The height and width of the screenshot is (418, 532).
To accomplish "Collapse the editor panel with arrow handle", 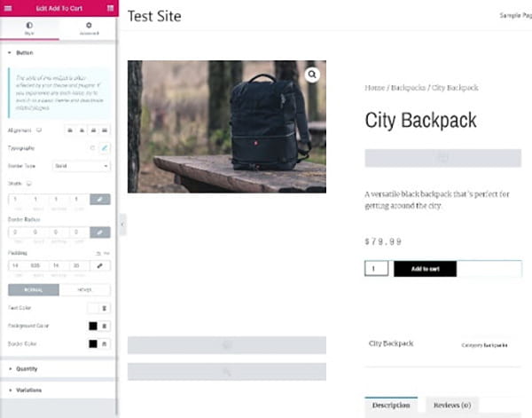I will click(122, 225).
